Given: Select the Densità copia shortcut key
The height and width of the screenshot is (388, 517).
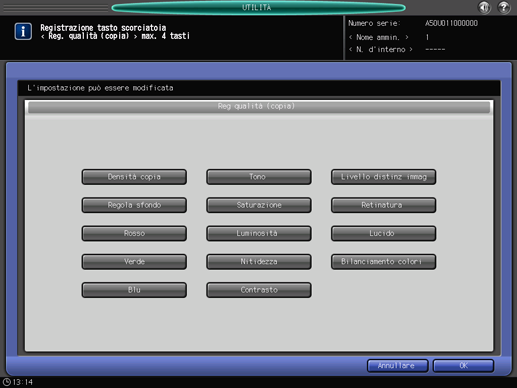Looking at the screenshot, I should [134, 177].
